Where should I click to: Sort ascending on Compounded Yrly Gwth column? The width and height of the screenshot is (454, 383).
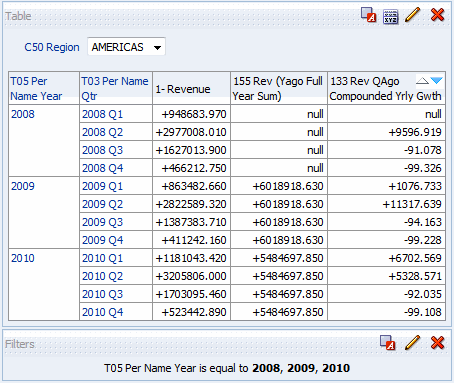422,80
